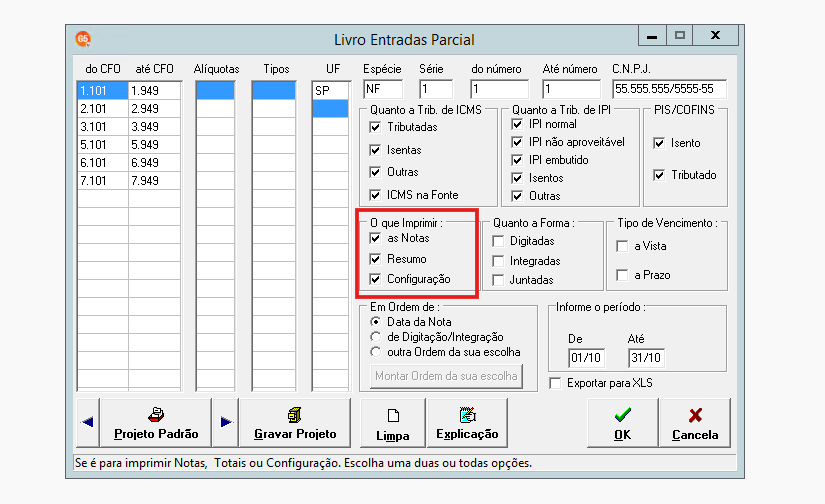Click the Espécie field containing NF
825x504 pixels.
pyautogui.click(x=383, y=89)
